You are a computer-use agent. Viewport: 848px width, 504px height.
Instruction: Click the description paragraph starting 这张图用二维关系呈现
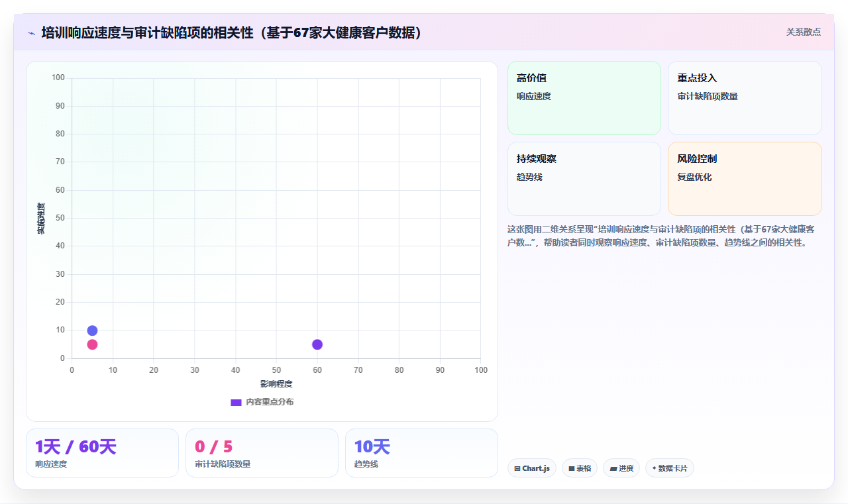[x=661, y=236]
